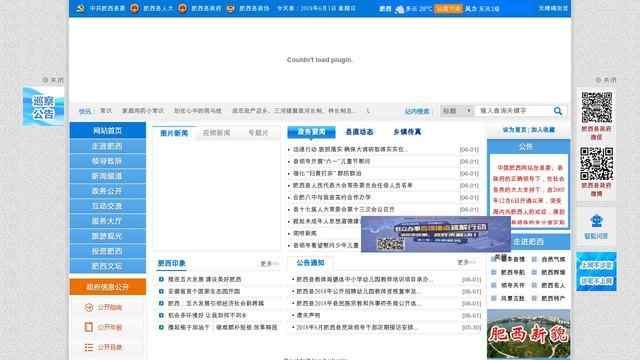The image size is (640, 360).
Task: Click the square icon beside 肥西特产
Action: (534, 298)
